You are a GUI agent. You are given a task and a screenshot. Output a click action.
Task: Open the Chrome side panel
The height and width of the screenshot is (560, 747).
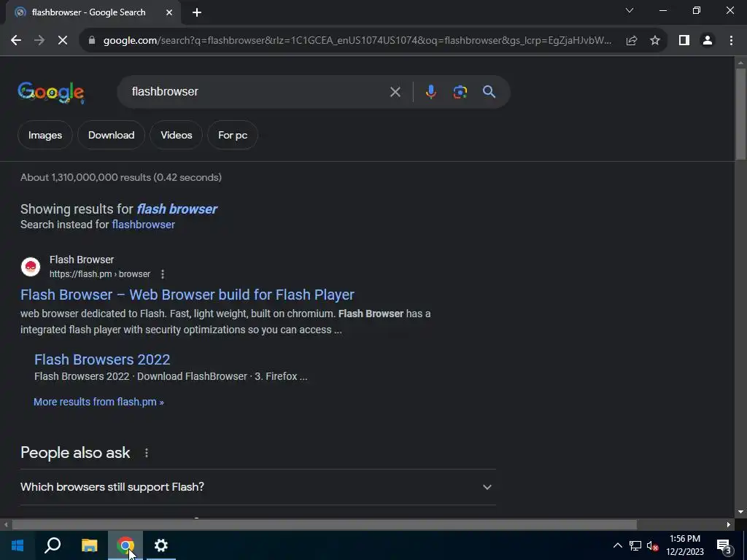(x=684, y=41)
